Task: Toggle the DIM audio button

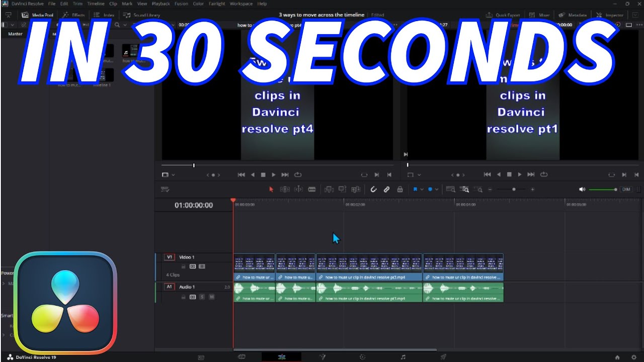Action: coord(626,190)
